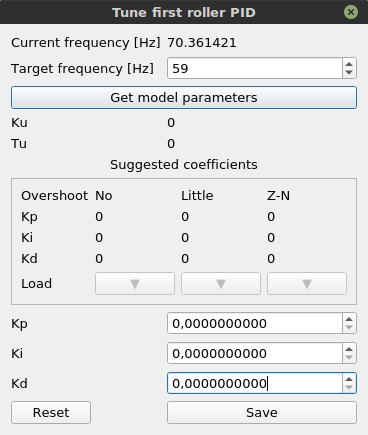Click the Overshoot row label
This screenshot has height=435, width=368.
(55, 196)
